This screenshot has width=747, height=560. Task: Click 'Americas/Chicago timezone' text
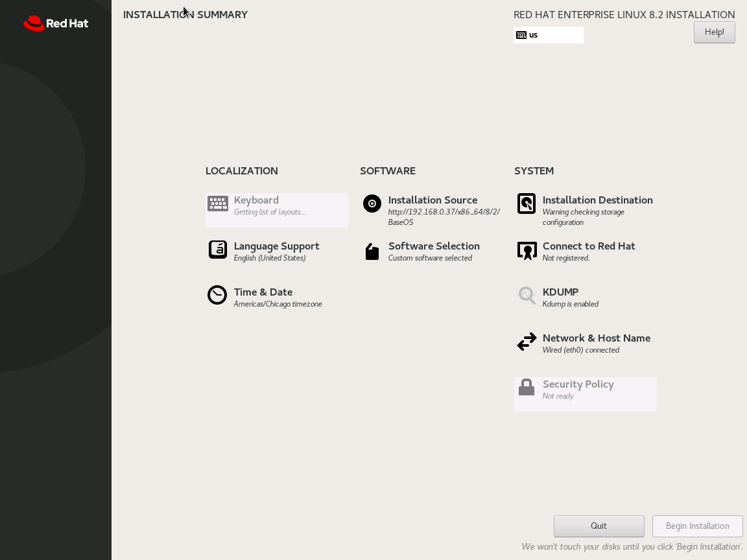tap(278, 304)
